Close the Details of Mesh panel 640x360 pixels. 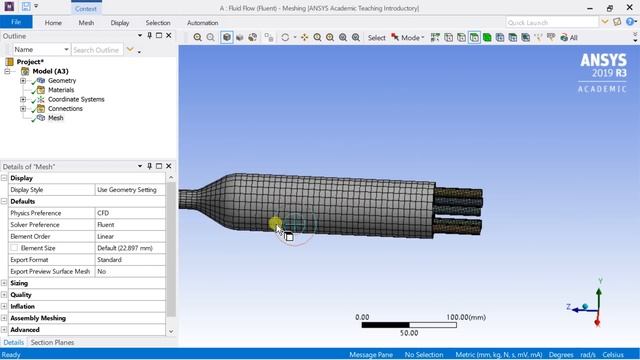click(x=169, y=166)
